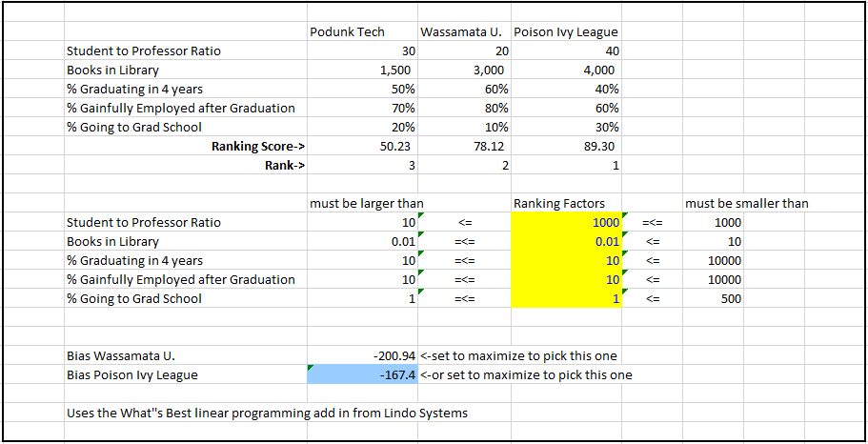Click the "must be smaller than" heading
Screen dimensions: 868x444
746,203
